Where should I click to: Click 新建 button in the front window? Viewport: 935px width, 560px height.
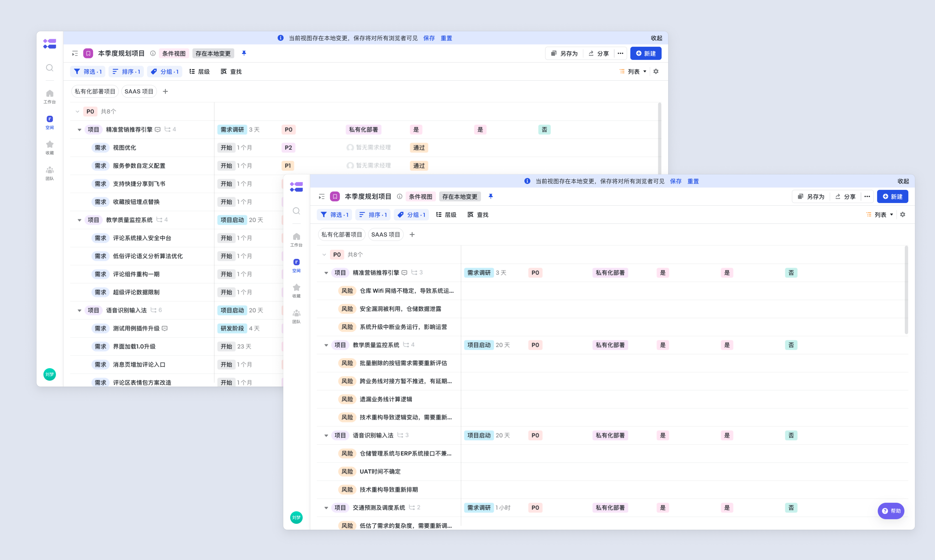(892, 196)
